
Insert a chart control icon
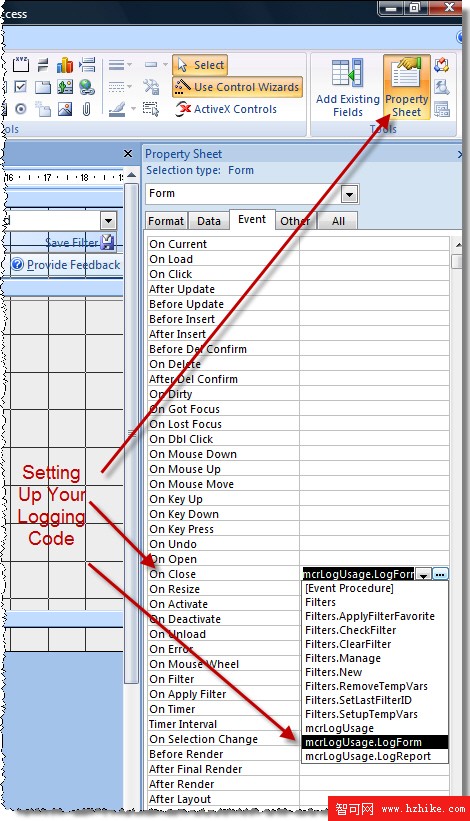point(65,65)
